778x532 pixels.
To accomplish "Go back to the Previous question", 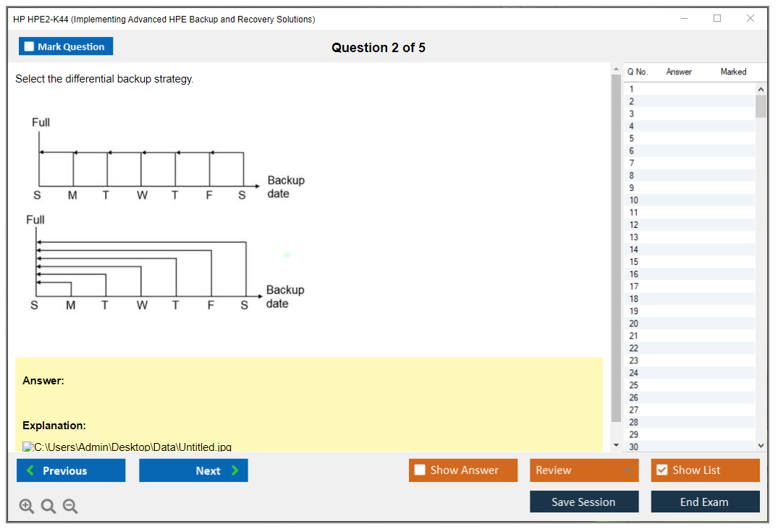I will [71, 470].
